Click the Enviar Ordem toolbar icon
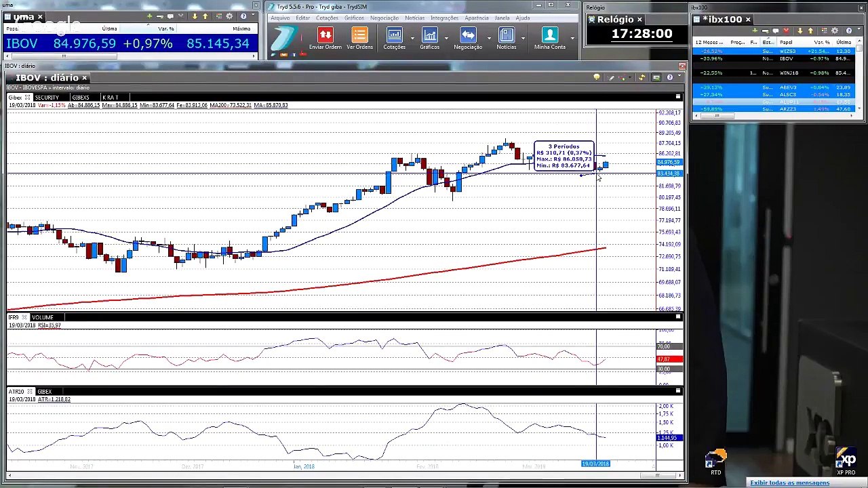 pos(325,38)
